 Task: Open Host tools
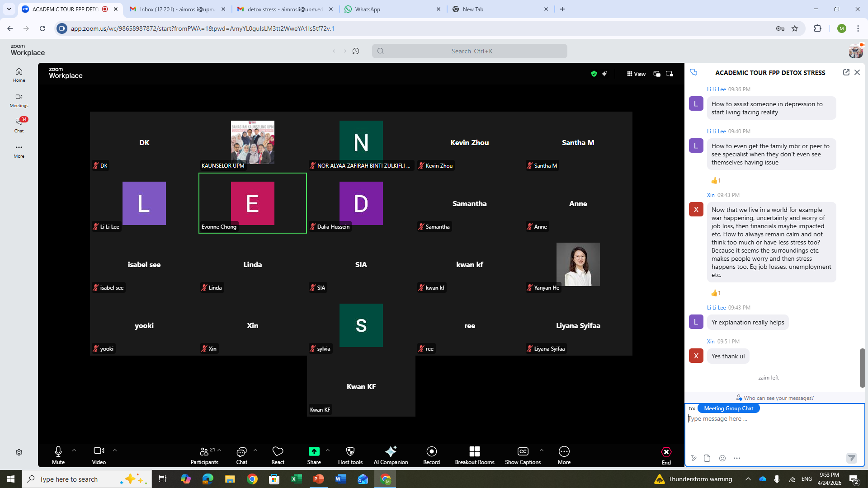350,455
